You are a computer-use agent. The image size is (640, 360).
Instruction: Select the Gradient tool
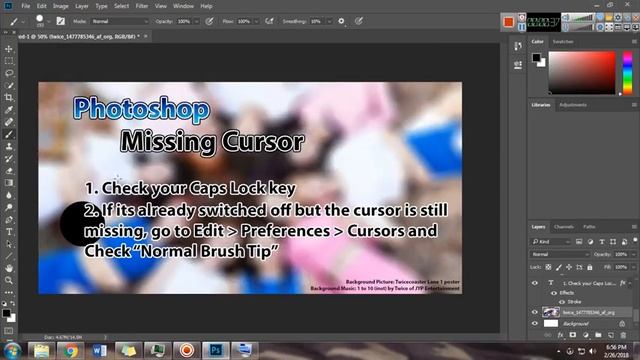click(9, 183)
